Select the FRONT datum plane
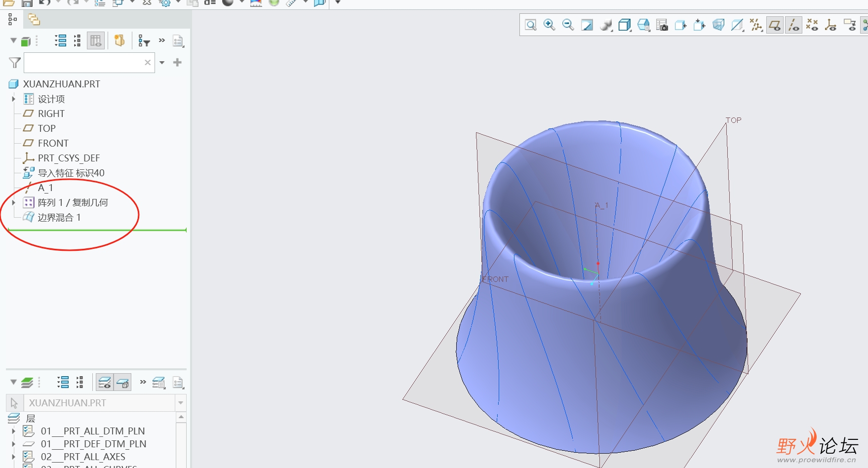Viewport: 868px width, 468px height. click(x=53, y=143)
